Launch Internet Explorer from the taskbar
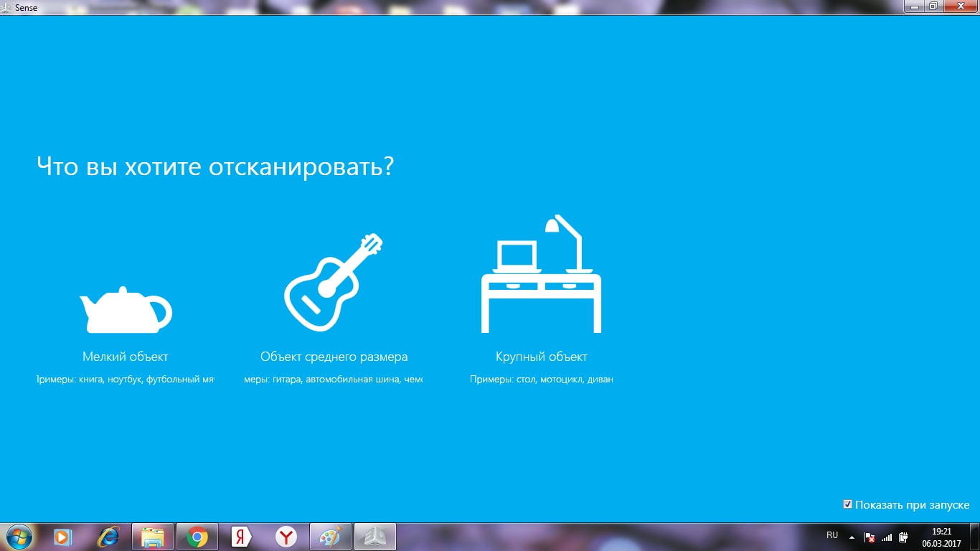Image resolution: width=980 pixels, height=551 pixels. [x=108, y=537]
